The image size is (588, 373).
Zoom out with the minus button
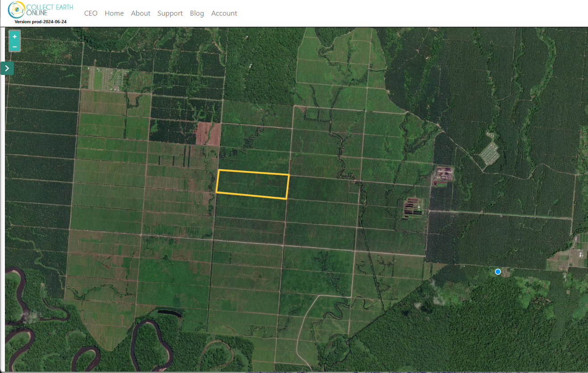click(x=15, y=46)
